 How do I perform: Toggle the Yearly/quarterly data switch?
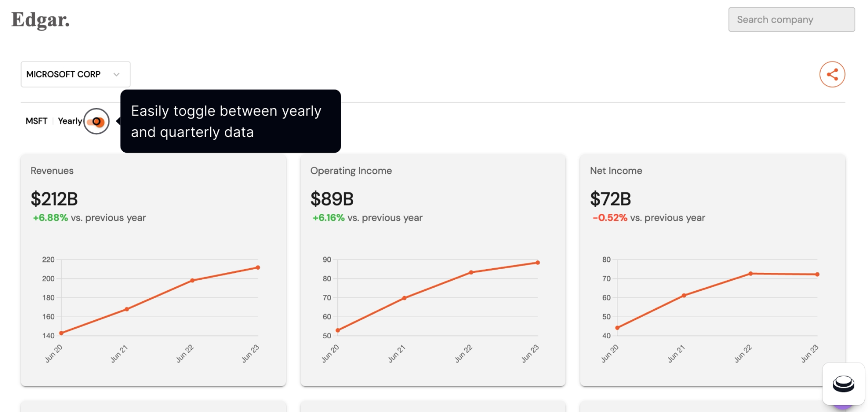pos(96,122)
